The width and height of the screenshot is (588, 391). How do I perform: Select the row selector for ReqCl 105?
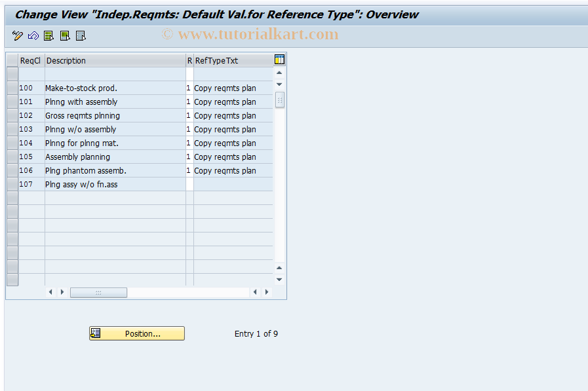click(x=12, y=157)
